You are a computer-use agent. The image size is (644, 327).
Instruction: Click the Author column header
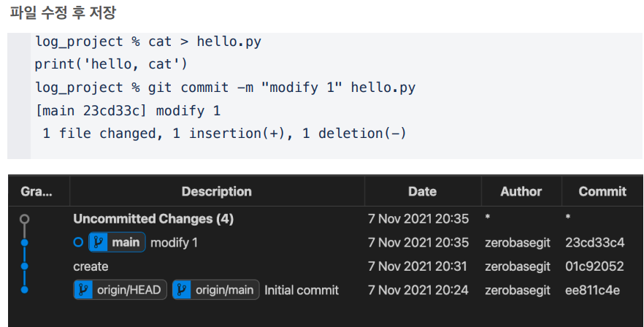point(521,191)
